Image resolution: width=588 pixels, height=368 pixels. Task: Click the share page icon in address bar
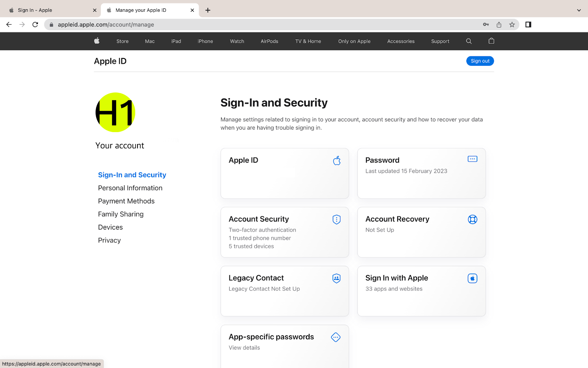click(499, 25)
